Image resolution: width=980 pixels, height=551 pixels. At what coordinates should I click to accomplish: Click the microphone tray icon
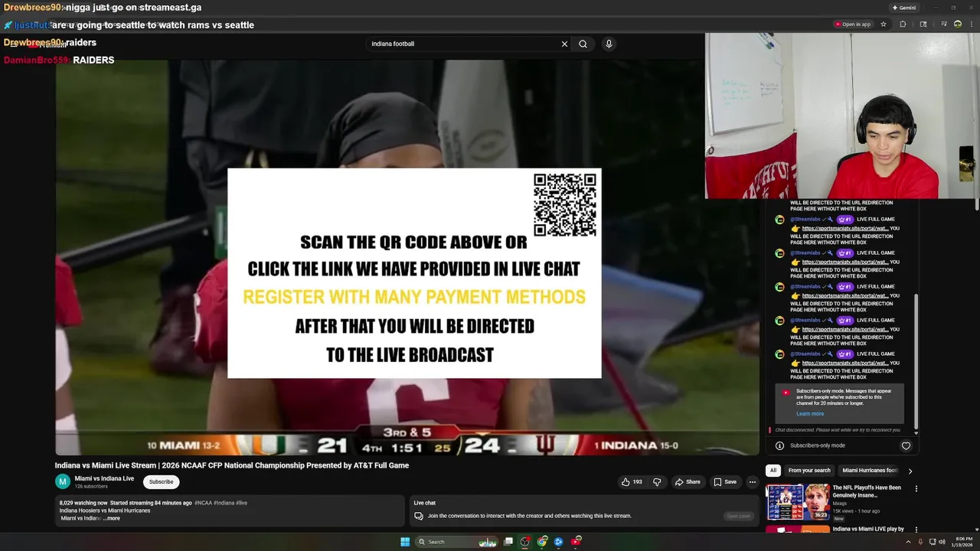[x=920, y=542]
